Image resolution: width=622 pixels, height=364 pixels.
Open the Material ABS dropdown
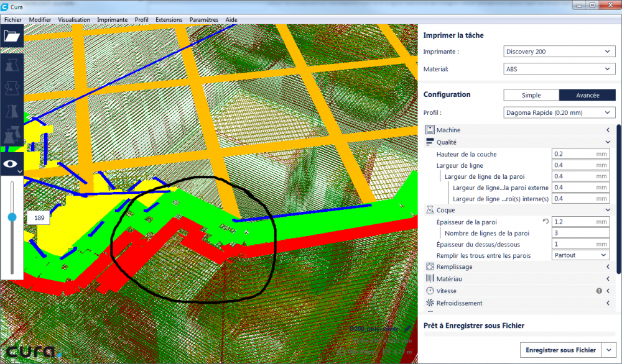click(x=559, y=69)
